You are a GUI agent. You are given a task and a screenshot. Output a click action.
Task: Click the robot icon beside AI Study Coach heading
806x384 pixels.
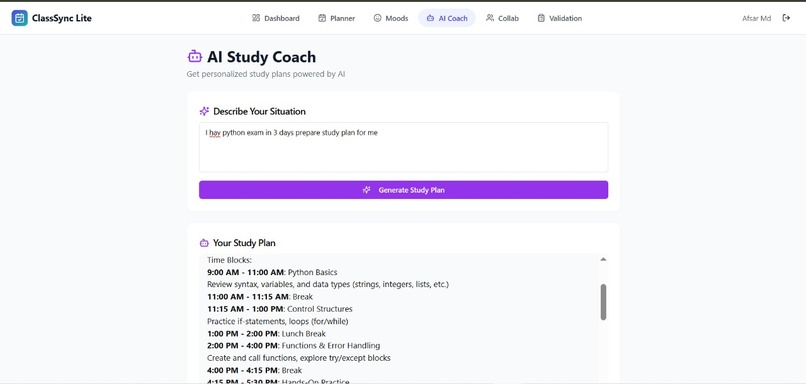coord(195,57)
